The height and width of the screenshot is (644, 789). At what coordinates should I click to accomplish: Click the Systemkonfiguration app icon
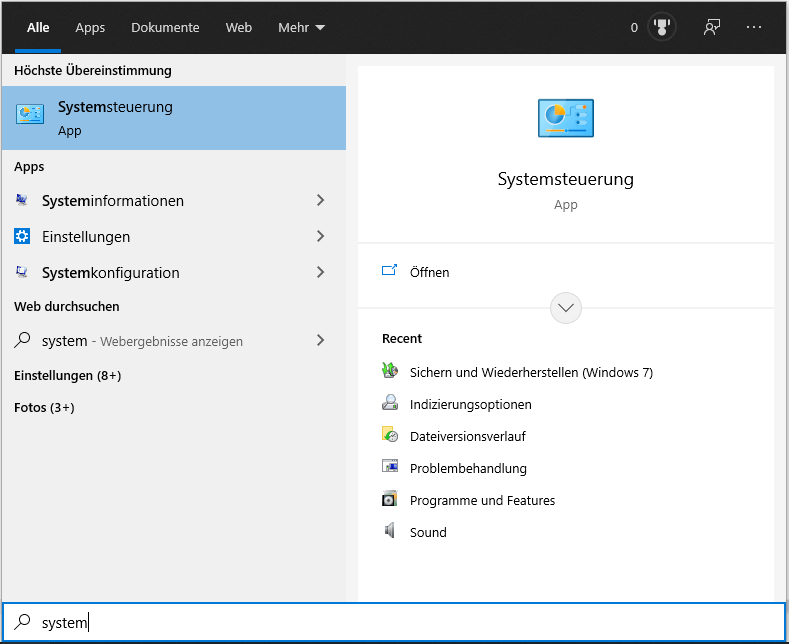point(22,273)
